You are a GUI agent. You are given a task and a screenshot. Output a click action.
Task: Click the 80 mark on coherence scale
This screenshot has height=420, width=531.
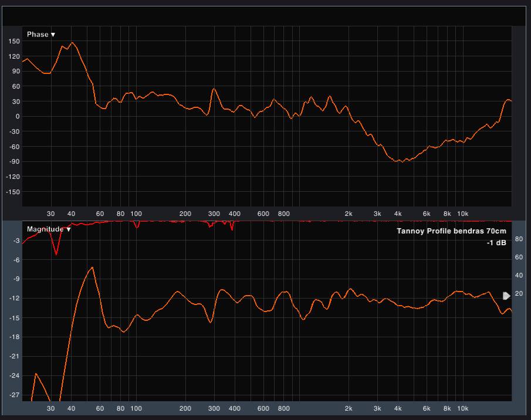[518, 239]
